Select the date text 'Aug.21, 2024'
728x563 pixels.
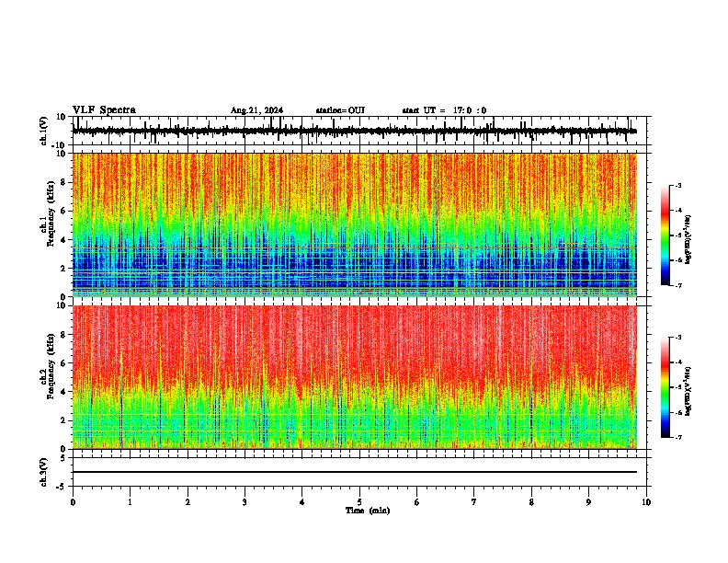(x=256, y=110)
